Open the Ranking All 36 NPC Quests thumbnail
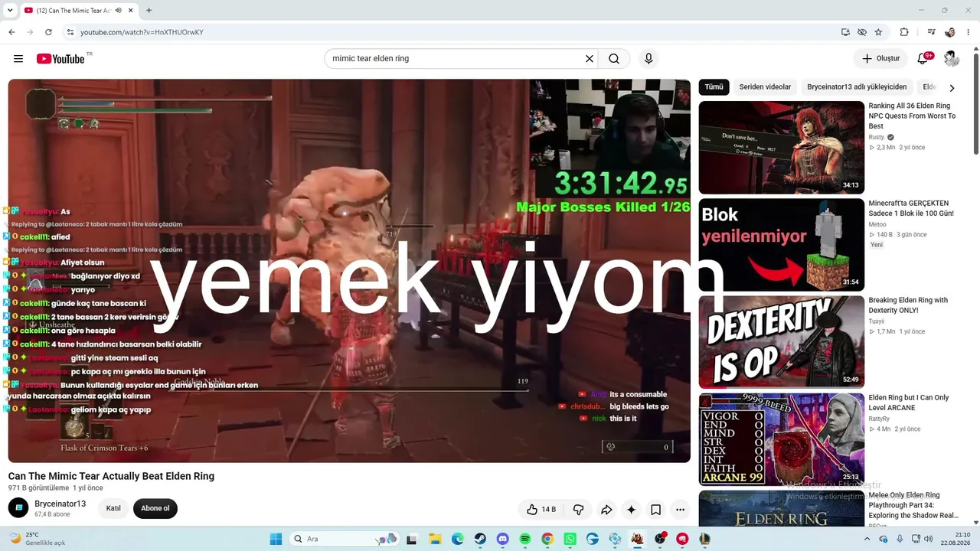The width and height of the screenshot is (980, 551). tap(781, 148)
